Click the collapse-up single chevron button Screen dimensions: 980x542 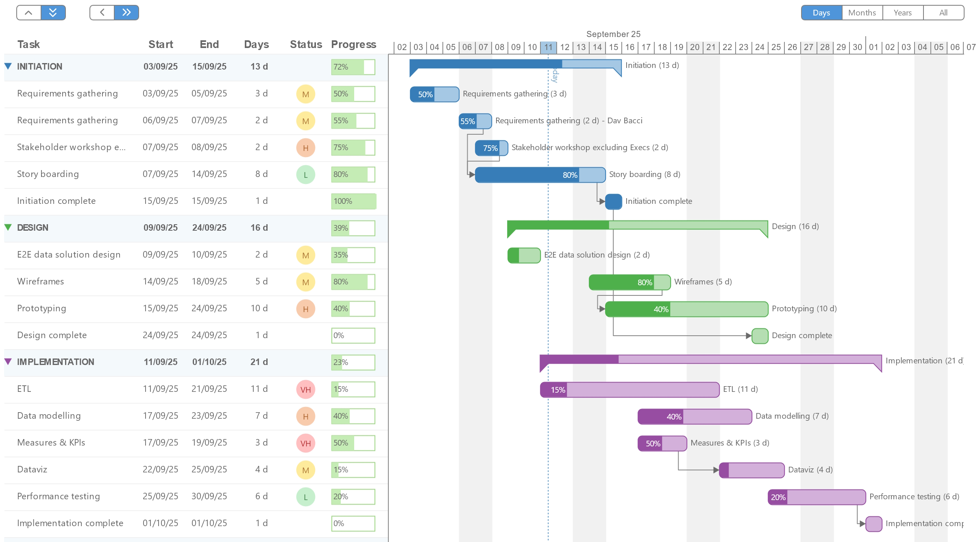coord(28,13)
